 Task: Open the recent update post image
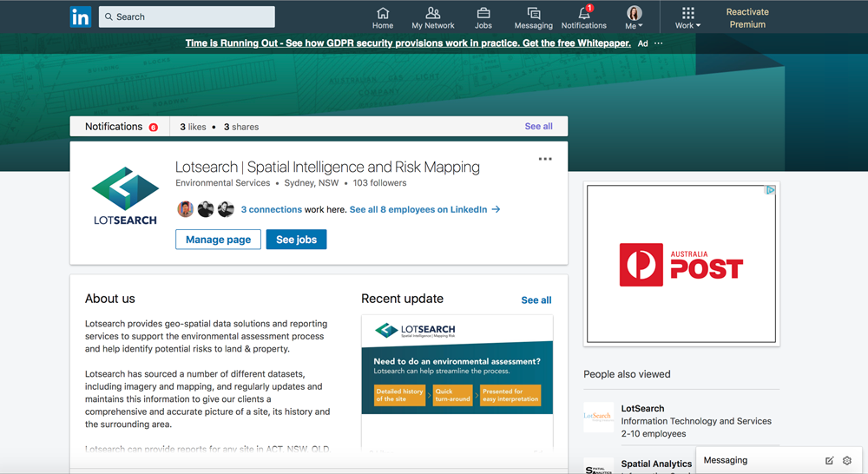(x=457, y=365)
